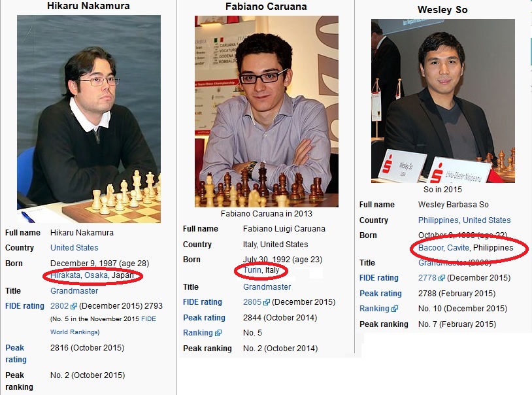Open the Turin birthplace link

click(x=252, y=270)
